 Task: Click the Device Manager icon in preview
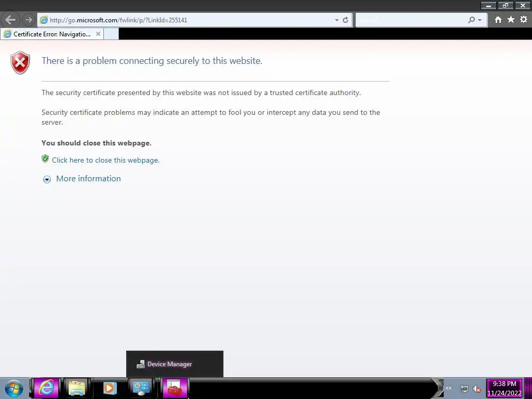point(140,364)
